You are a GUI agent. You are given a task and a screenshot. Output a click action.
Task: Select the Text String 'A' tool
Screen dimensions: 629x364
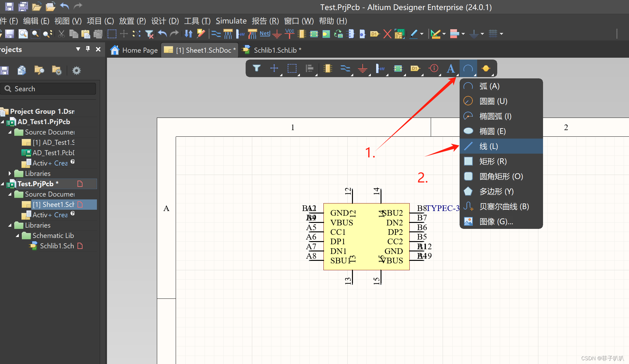click(x=451, y=68)
